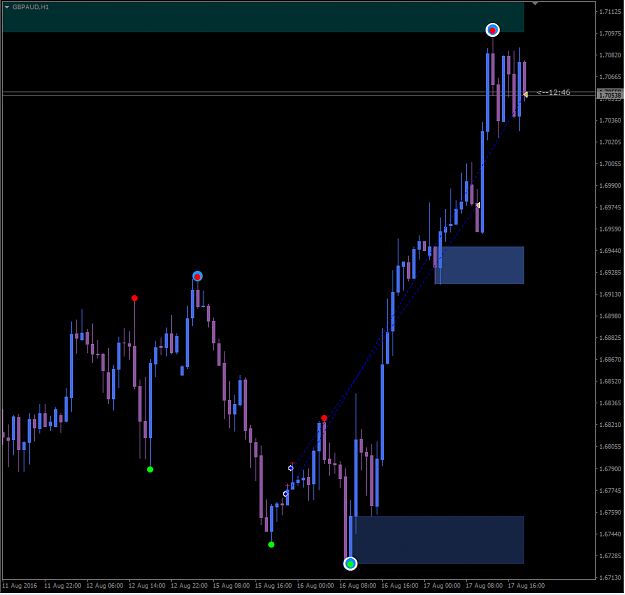Open the GBPAUD,H1 chart title dropdown arrow
The width and height of the screenshot is (625, 595).
[7, 7]
